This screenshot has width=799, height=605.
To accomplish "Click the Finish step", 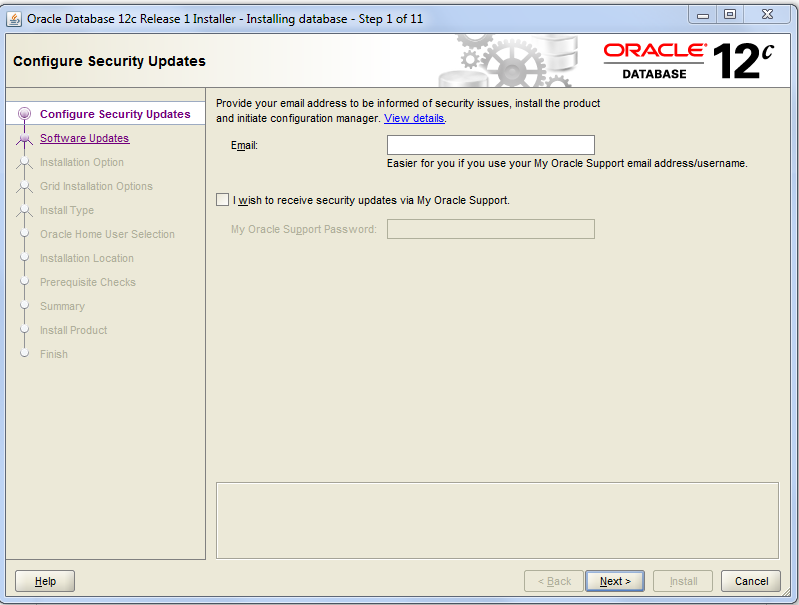I will click(54, 354).
